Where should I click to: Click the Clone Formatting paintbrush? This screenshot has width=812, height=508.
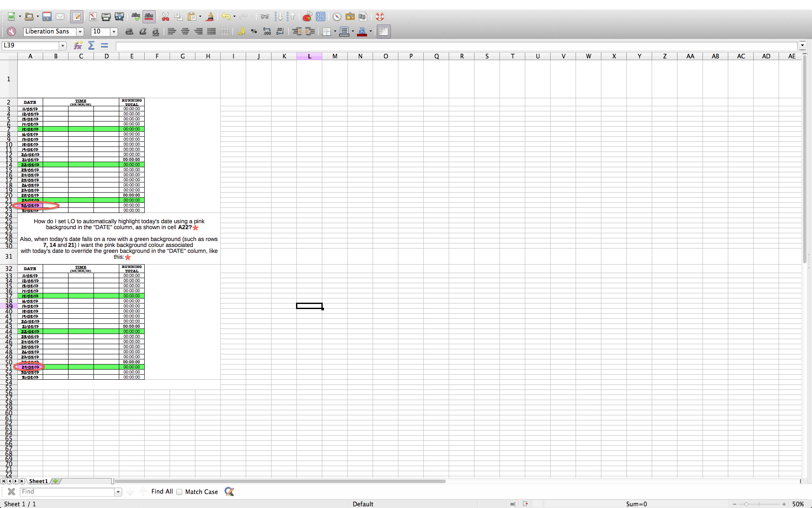coord(210,17)
